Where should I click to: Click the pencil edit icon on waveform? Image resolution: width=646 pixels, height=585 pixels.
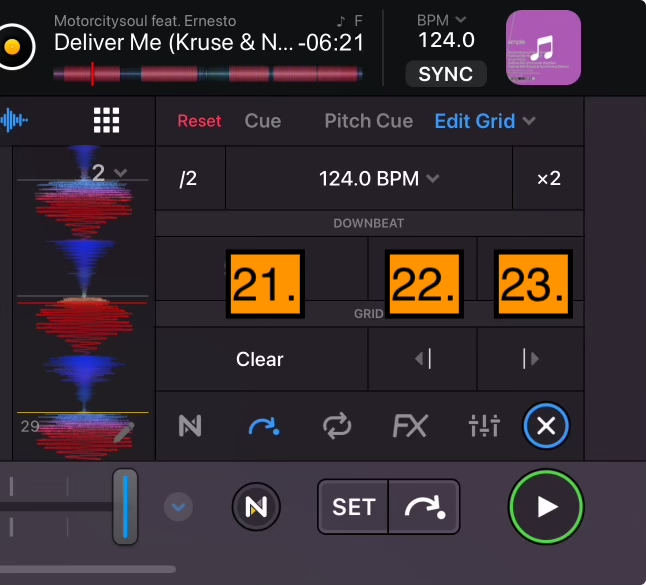pyautogui.click(x=124, y=432)
